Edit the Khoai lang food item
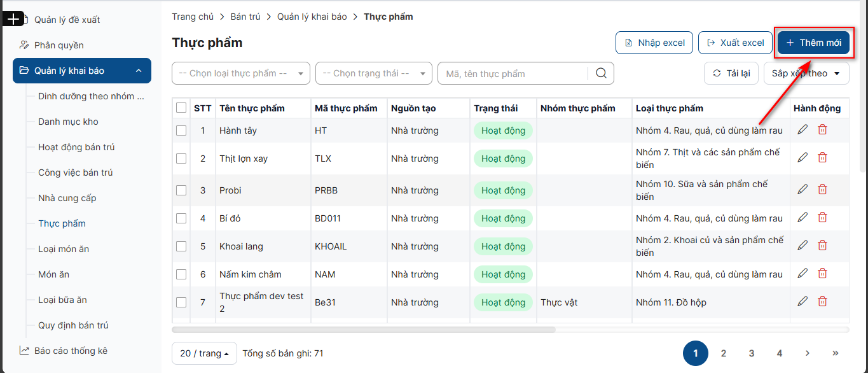The width and height of the screenshot is (868, 373). [x=803, y=246]
